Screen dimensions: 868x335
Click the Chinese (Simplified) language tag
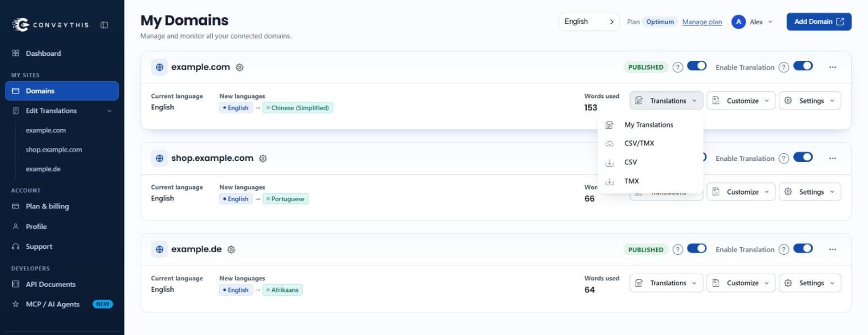pos(298,108)
